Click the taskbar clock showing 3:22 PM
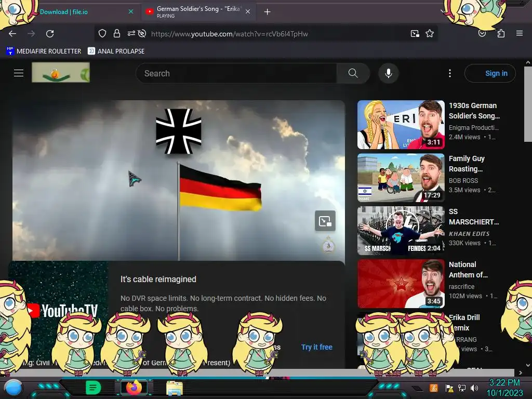The height and width of the screenshot is (399, 532). pyautogui.click(x=504, y=388)
